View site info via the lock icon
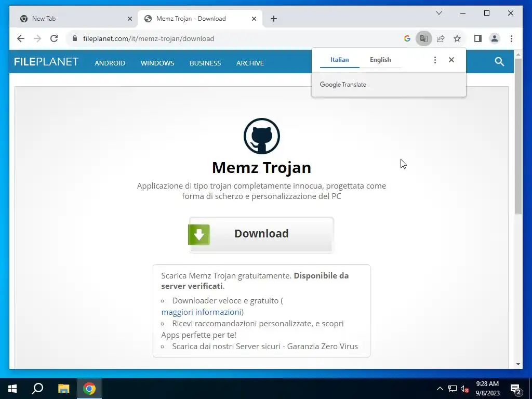The height and width of the screenshot is (399, 532). point(75,38)
